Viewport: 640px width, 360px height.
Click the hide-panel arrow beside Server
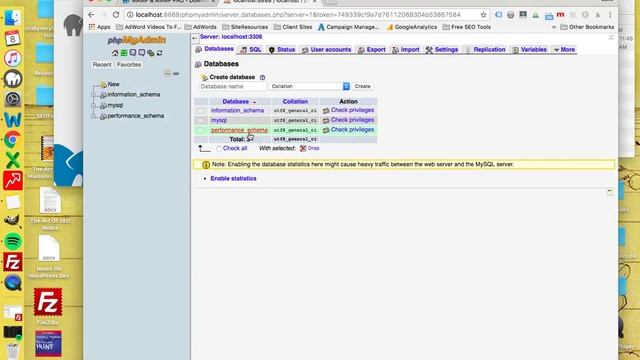[195, 38]
